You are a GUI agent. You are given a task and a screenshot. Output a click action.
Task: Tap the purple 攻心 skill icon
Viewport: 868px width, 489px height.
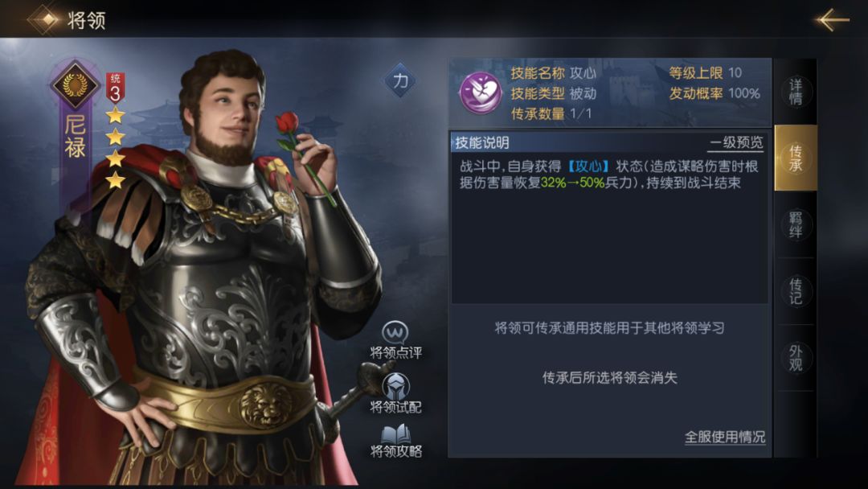click(x=481, y=93)
